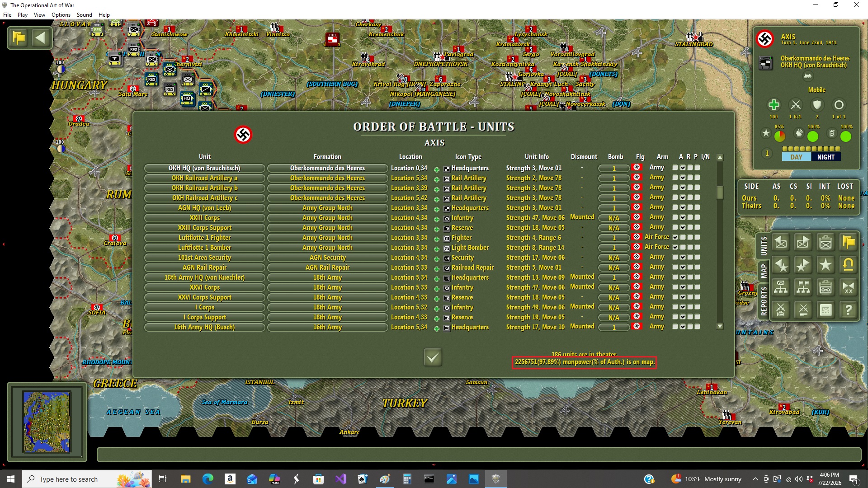Click the yellow flag icon at top left
The image size is (868, 488).
click(x=19, y=38)
